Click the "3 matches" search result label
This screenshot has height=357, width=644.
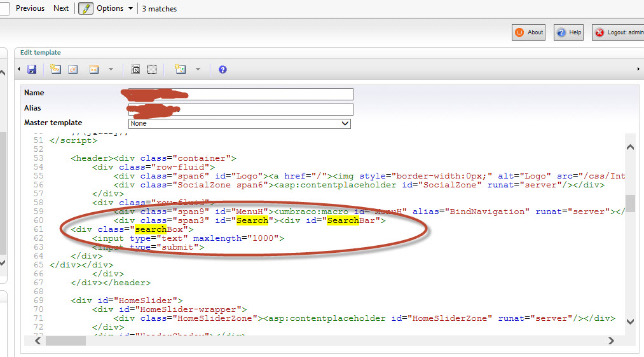point(160,9)
